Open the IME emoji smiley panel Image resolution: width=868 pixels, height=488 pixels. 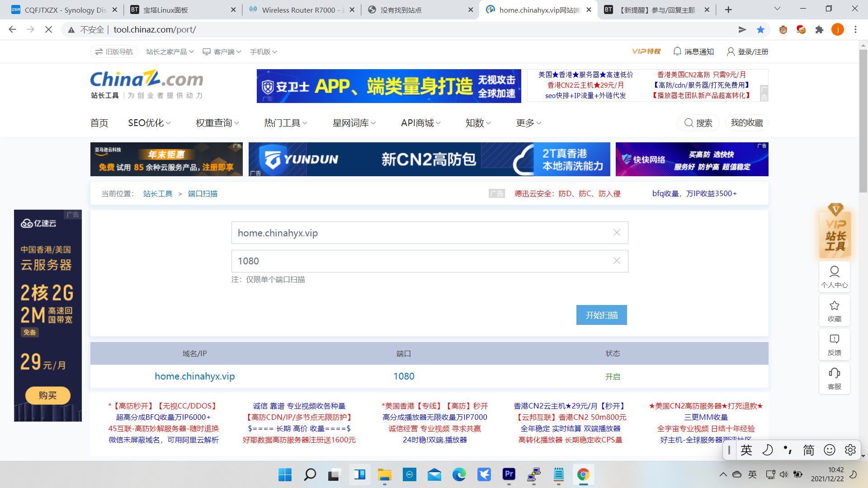coord(829,450)
